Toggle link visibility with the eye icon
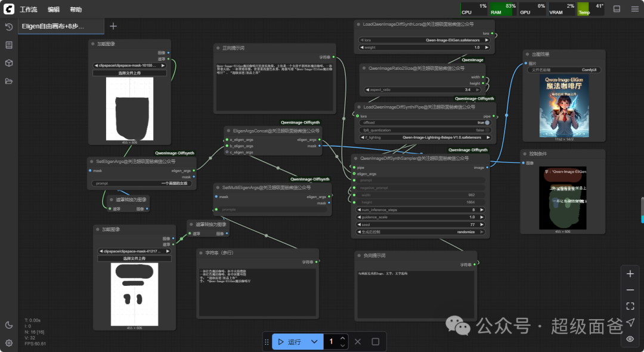 [x=630, y=339]
